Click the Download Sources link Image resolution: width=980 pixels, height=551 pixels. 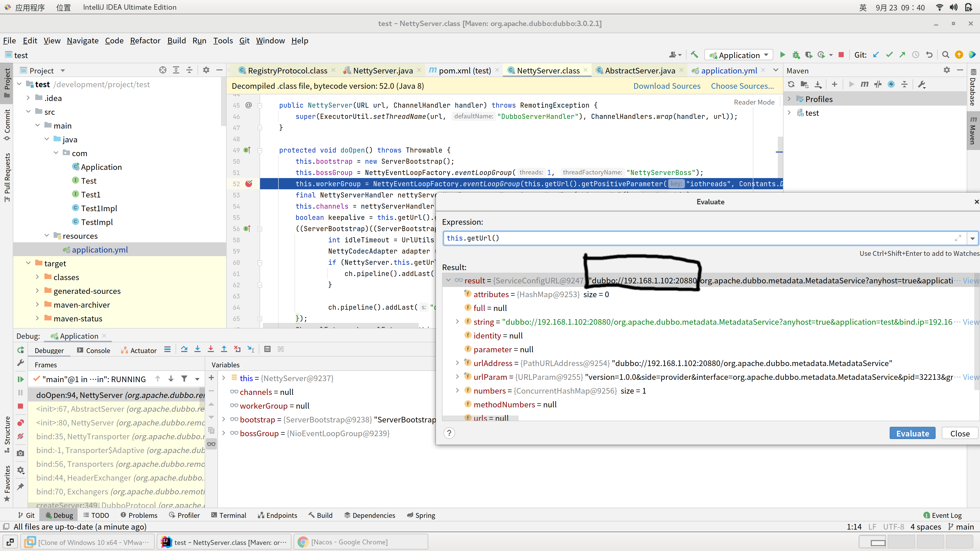coord(667,86)
